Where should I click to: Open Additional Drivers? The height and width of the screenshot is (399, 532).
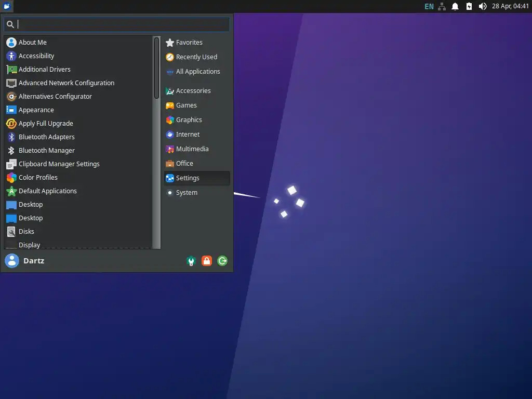coord(78,70)
